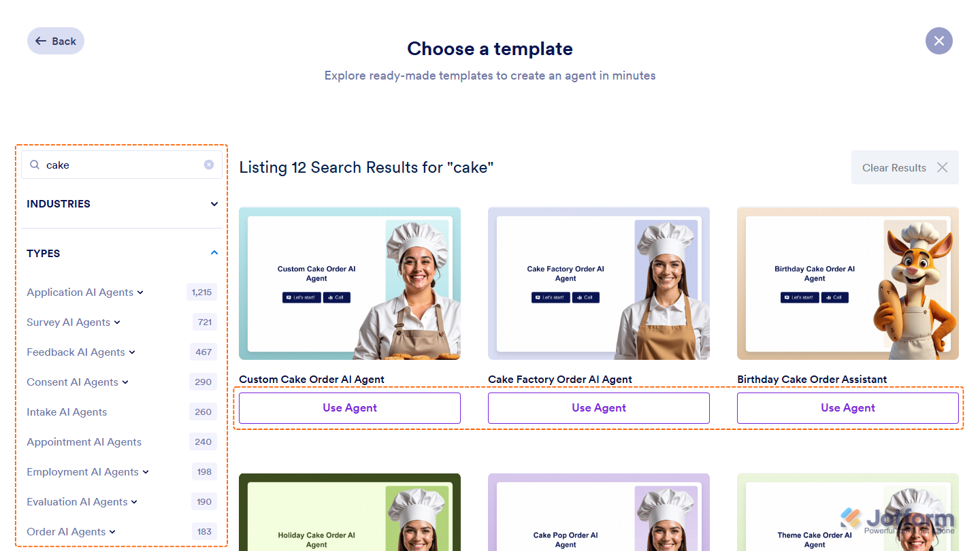
Task: Expand Application AI Agents subcategories
Action: point(140,293)
